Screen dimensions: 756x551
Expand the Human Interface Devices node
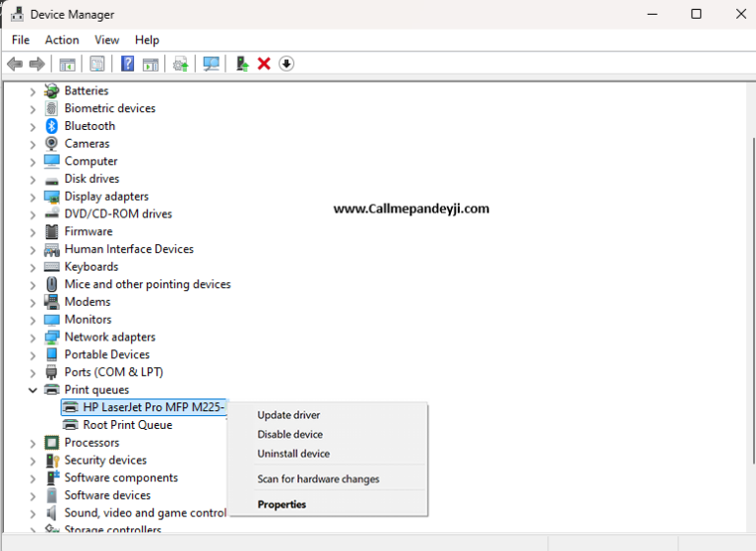pos(32,250)
